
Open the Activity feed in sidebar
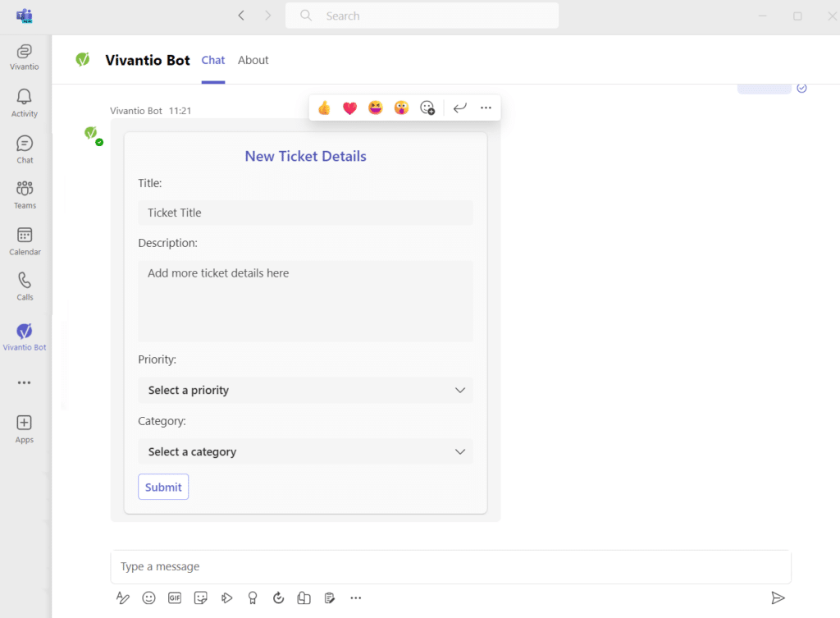25,103
